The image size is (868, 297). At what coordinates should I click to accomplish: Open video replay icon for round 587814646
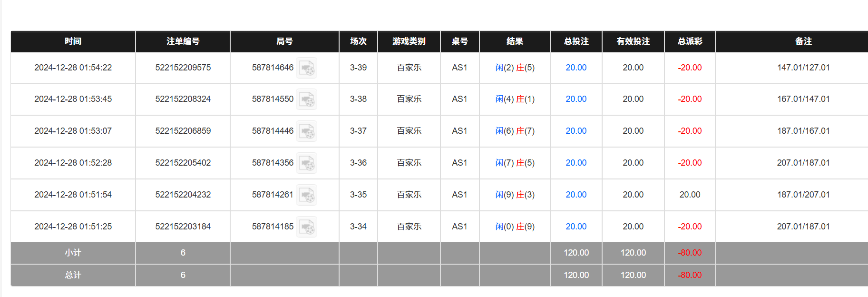point(307,68)
